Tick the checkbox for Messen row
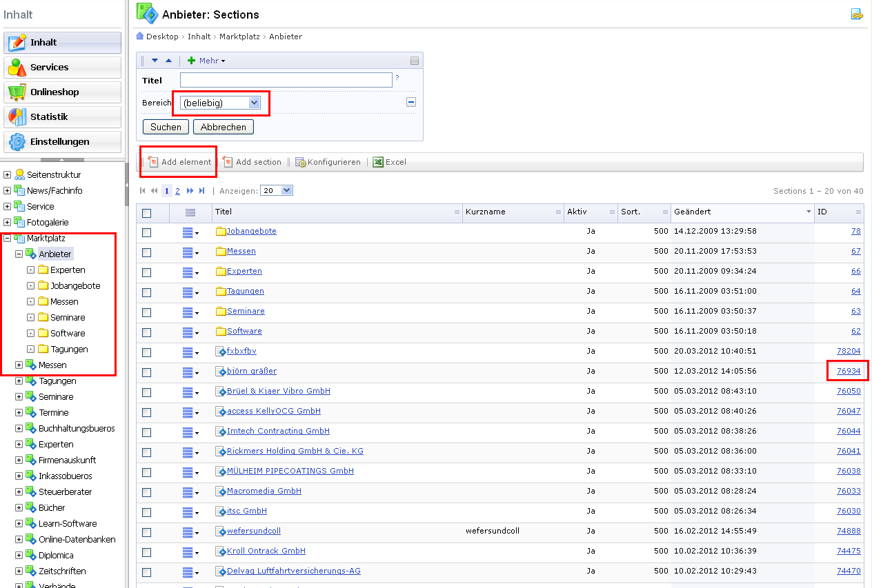The image size is (872, 588). [x=146, y=252]
